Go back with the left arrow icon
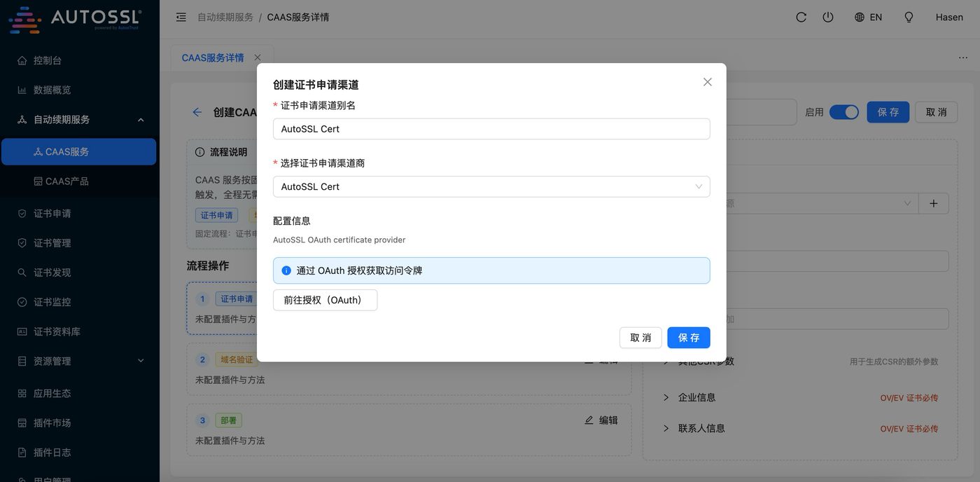The image size is (980, 482). coord(197,112)
